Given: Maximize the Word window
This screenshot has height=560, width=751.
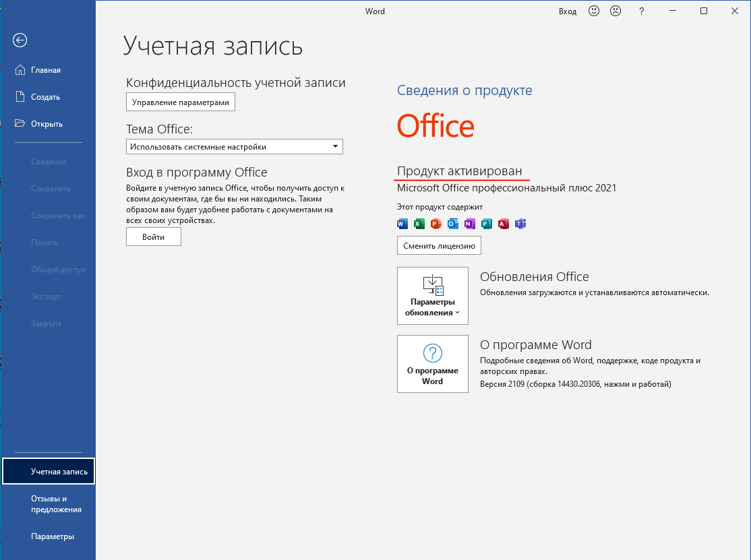Looking at the screenshot, I should point(704,11).
